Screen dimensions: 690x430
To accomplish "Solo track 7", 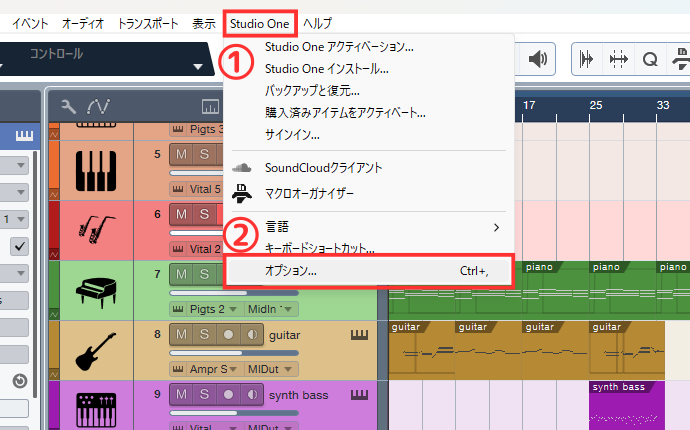I will pos(204,274).
